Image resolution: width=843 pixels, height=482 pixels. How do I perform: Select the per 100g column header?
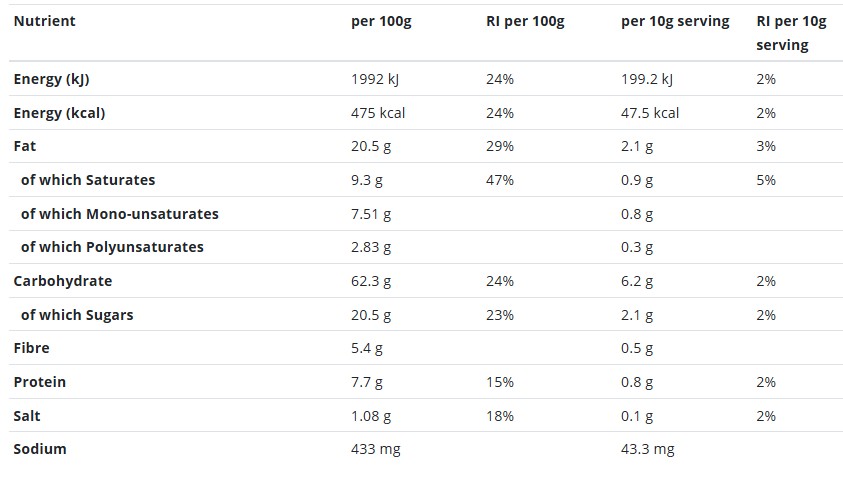(x=381, y=21)
